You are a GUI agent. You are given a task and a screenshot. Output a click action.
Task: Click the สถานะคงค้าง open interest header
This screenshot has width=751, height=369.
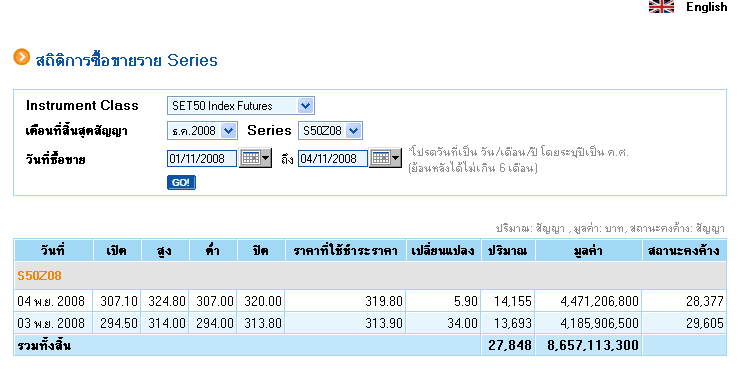point(684,250)
